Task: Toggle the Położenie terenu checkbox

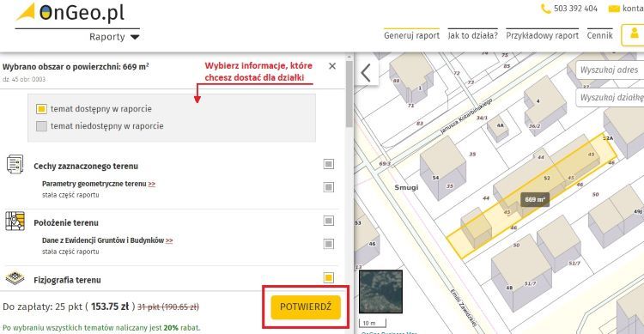Action: coord(329,221)
